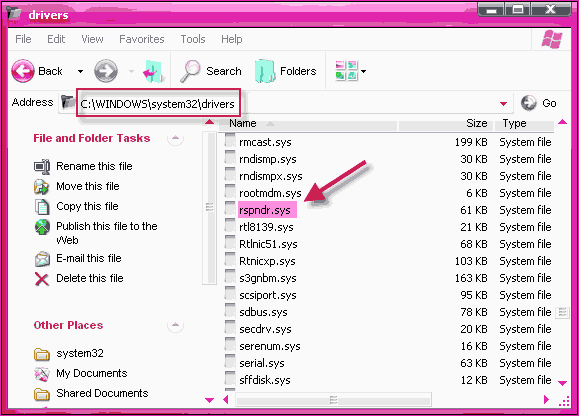Image resolution: width=579 pixels, height=416 pixels.
Task: Click the horizontal scrollbar thumb
Action: pyautogui.click(x=333, y=400)
